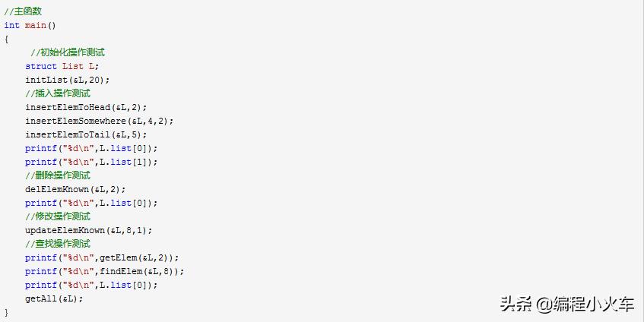This screenshot has width=644, height=322.
Task: Click the //修改操作测试 comment
Action: [57, 216]
